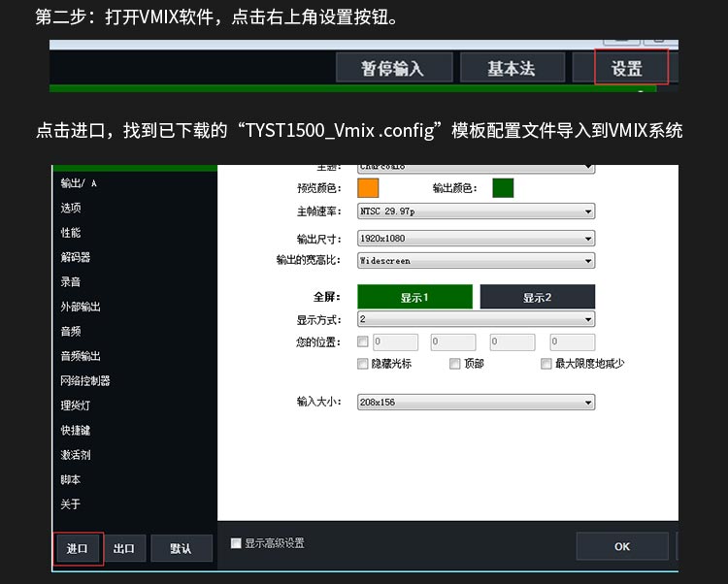The height and width of the screenshot is (584, 728).
Task: Click the third 您的位置 number field
Action: (x=513, y=341)
